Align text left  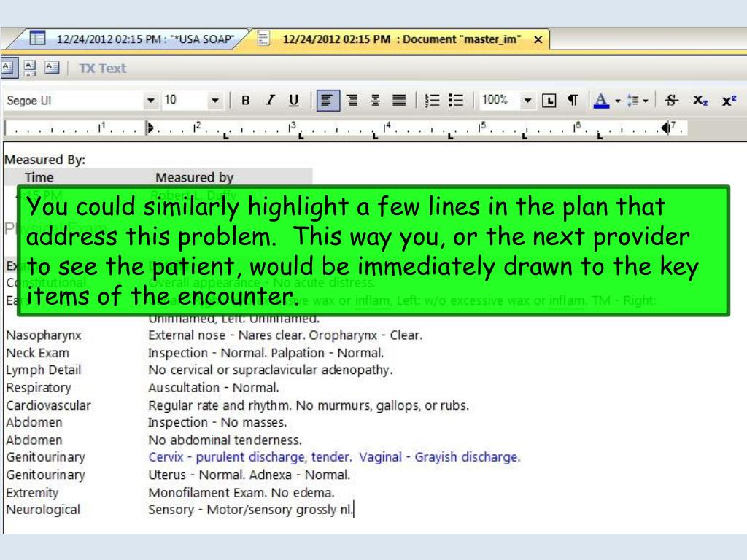tap(328, 101)
